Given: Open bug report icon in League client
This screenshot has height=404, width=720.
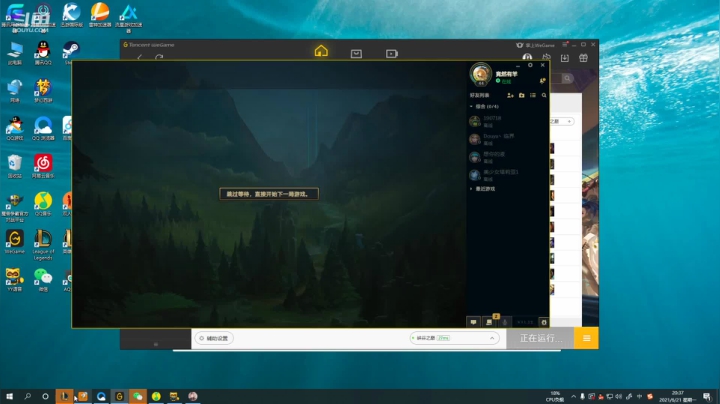Looking at the screenshot, I should pyautogui.click(x=544, y=322).
